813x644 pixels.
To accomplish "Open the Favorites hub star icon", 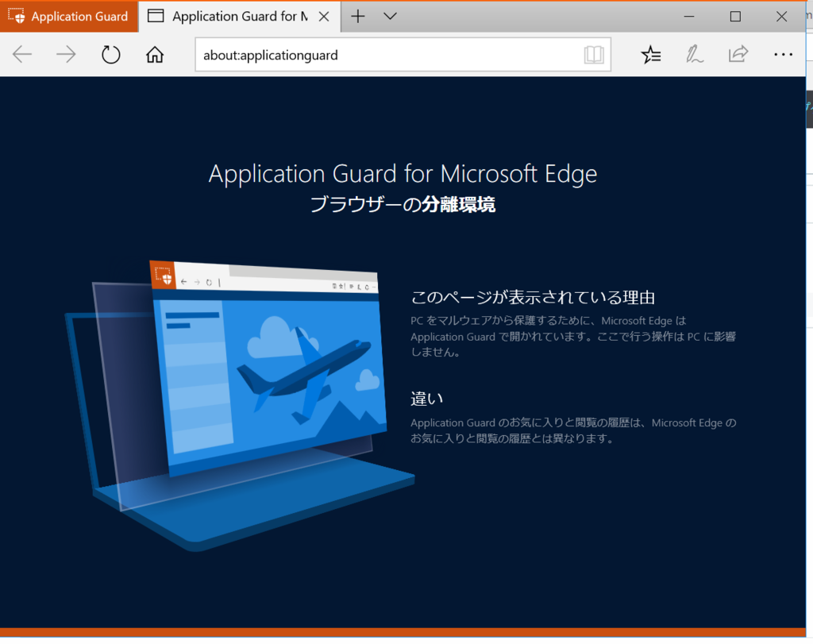I will tap(651, 55).
